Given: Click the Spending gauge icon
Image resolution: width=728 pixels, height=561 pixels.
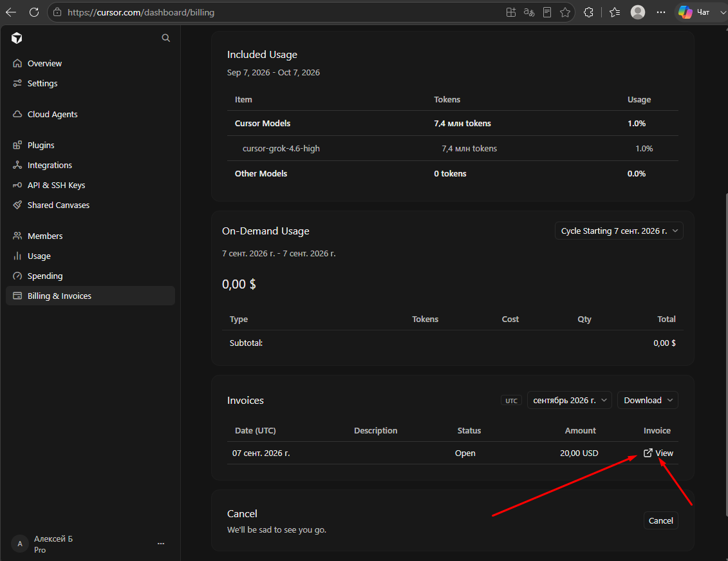Looking at the screenshot, I should [x=17, y=276].
